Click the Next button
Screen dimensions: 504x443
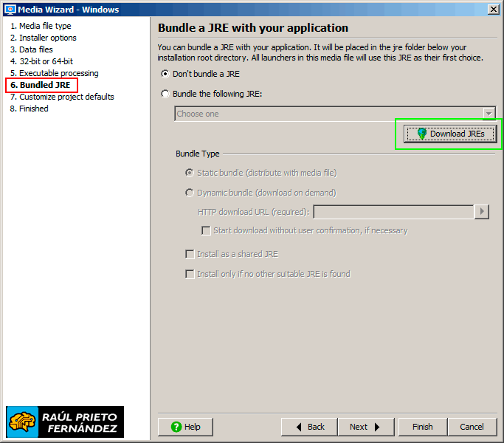(366, 427)
